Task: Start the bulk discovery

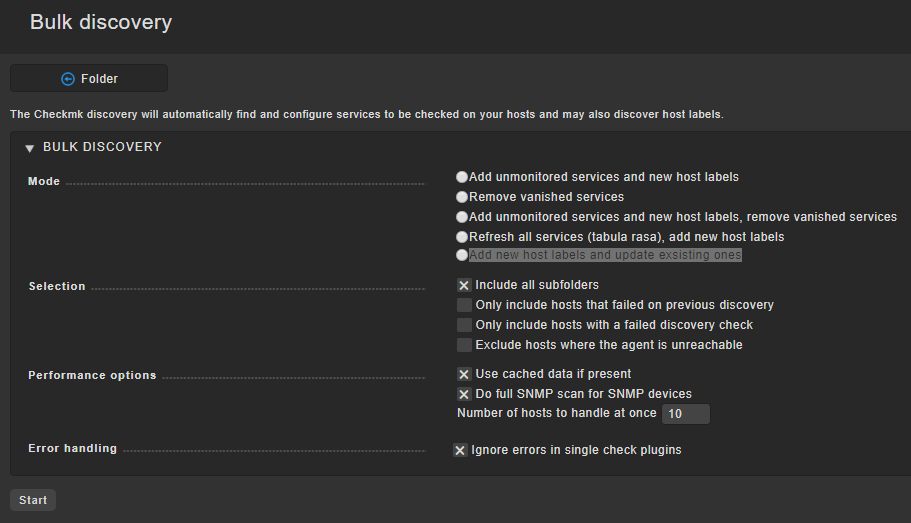Action: pyautogui.click(x=33, y=500)
